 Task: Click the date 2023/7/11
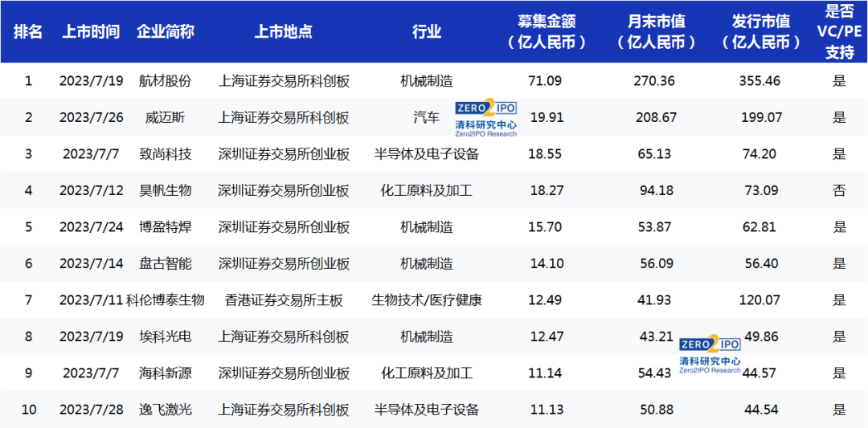[x=92, y=300]
